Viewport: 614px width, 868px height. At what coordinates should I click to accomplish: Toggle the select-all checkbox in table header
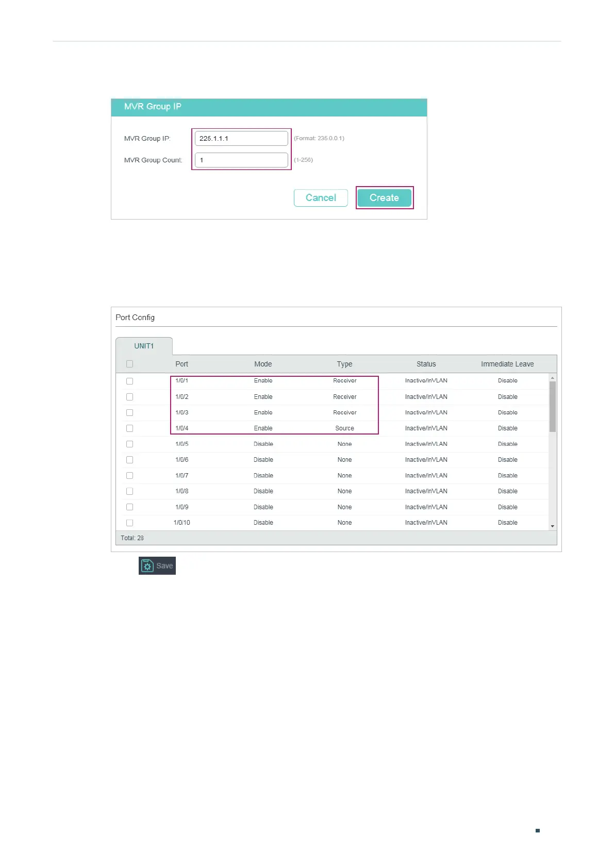129,364
